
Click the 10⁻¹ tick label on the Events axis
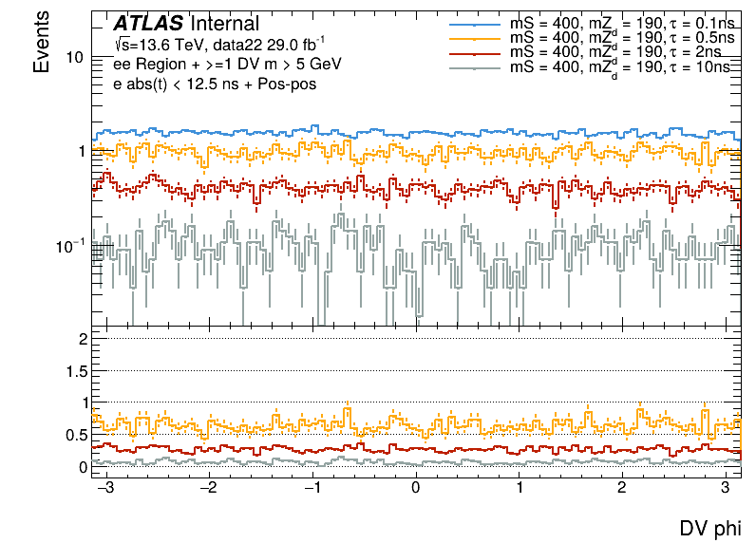(69, 245)
